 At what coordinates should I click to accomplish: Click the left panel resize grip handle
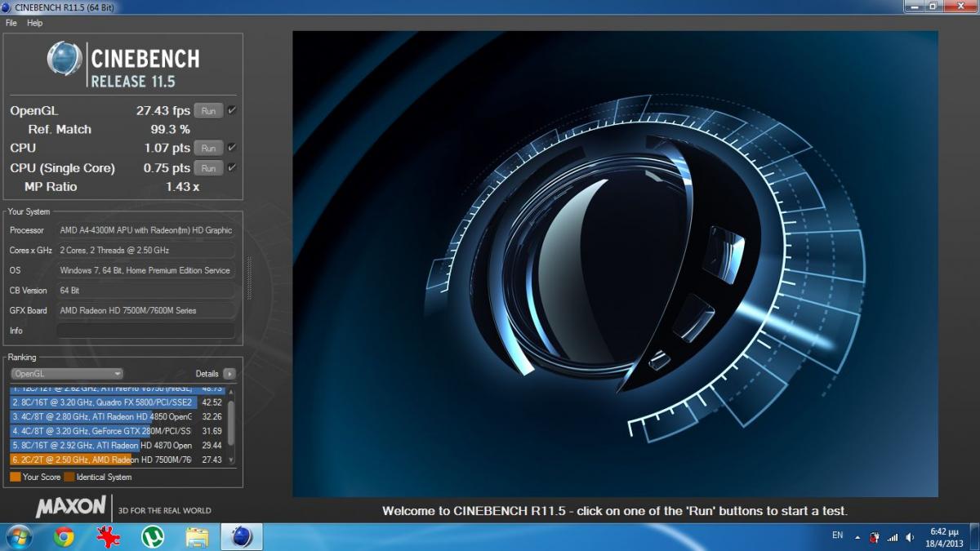pos(249,278)
